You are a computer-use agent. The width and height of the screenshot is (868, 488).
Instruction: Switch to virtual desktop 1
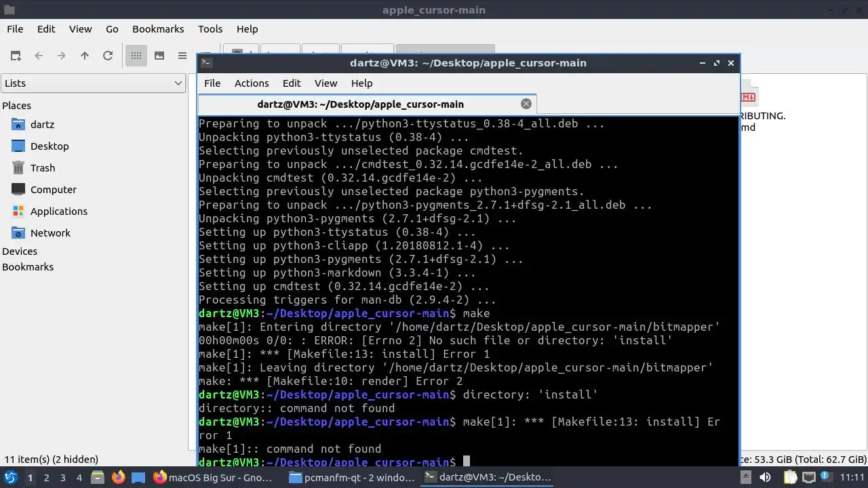(x=30, y=478)
